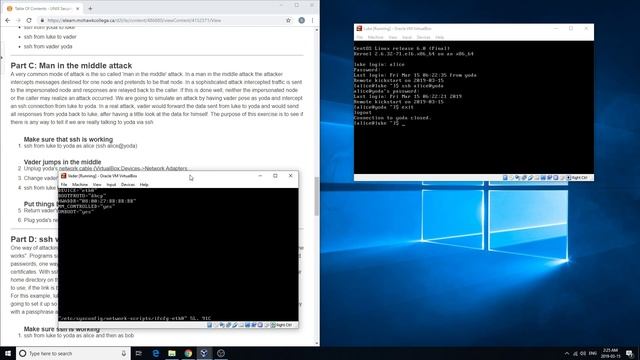Screen dimensions: 640x360
Task: Open Task View from taskbar
Action: tap(139, 353)
